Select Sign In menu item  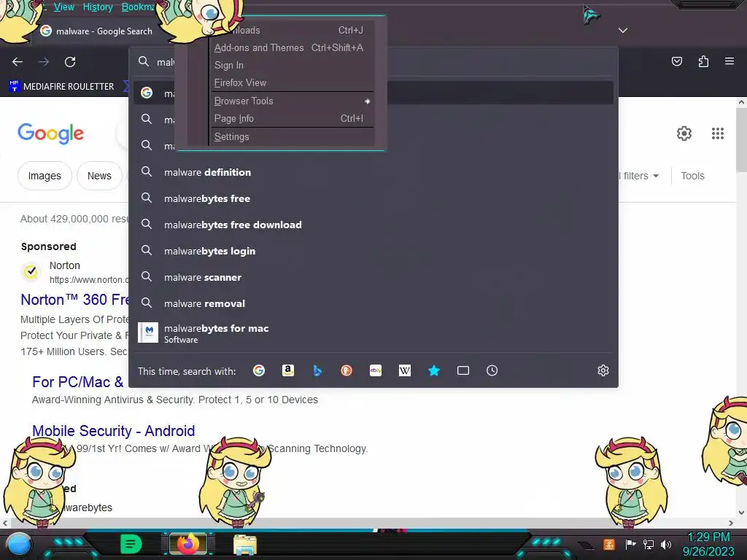[x=292, y=65]
